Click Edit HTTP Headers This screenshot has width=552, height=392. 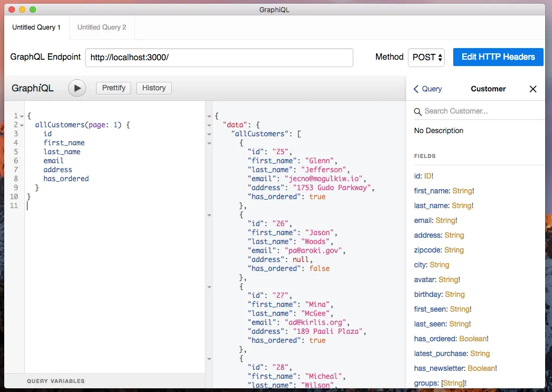coord(498,57)
